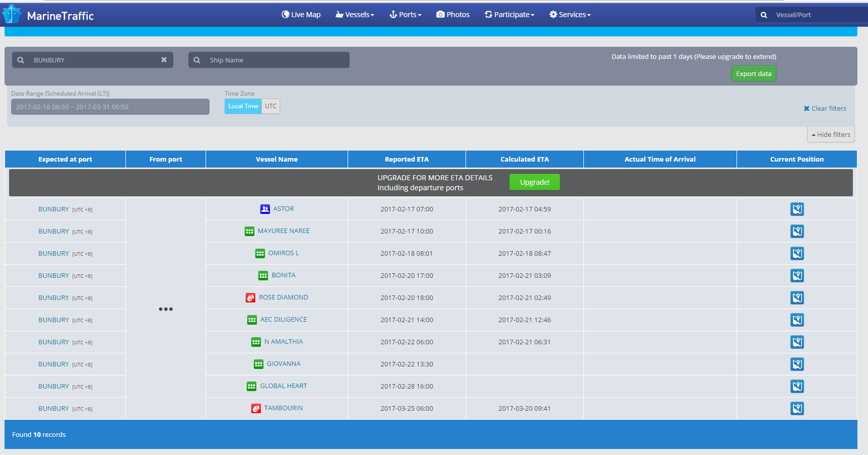Viewport: 868px width, 455px height.
Task: Click the cargo icon beside N AMALTHIA
Action: point(256,342)
